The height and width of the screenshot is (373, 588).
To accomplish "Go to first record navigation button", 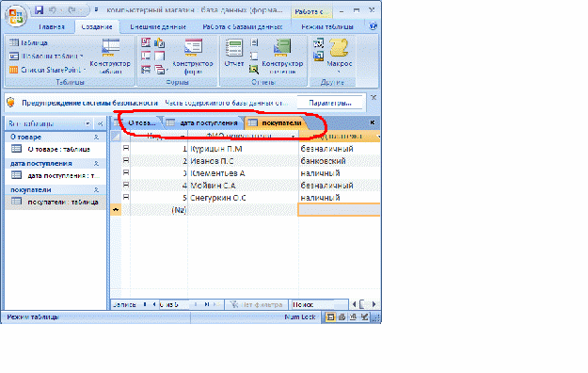I will pos(145,304).
